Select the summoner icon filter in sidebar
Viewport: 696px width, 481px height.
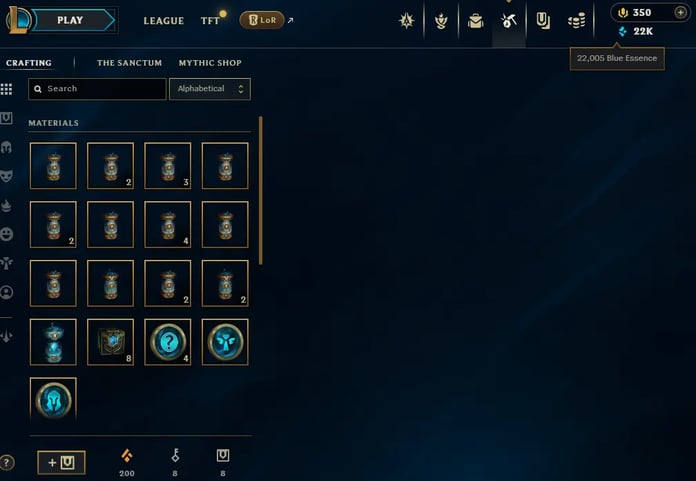[x=6, y=292]
